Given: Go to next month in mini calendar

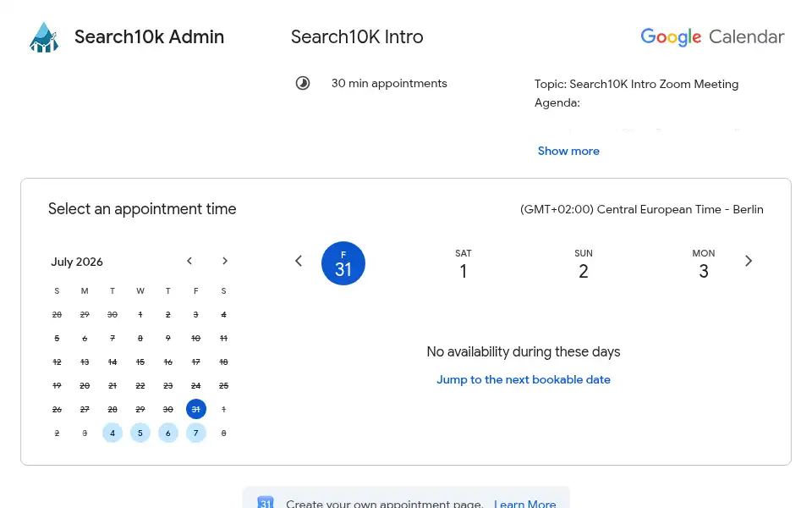Looking at the screenshot, I should (225, 261).
